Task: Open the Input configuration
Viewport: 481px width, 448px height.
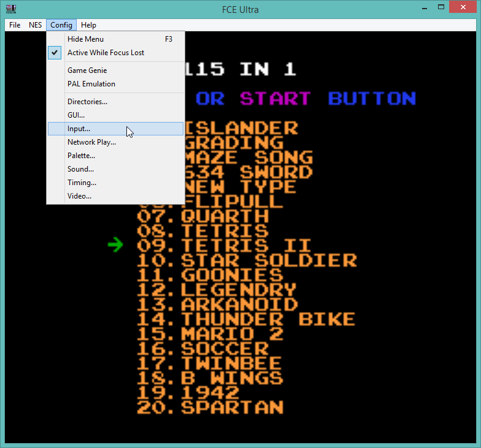Action: coord(115,129)
